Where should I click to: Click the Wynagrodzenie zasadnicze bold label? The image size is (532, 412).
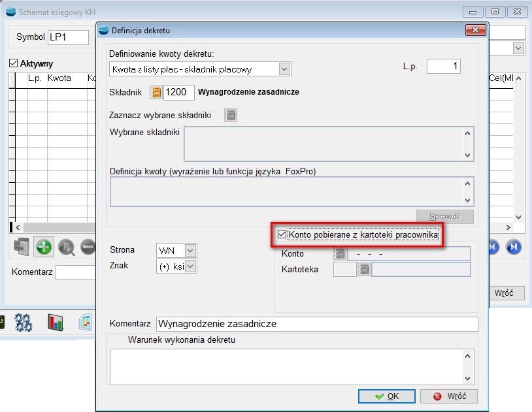tap(248, 92)
